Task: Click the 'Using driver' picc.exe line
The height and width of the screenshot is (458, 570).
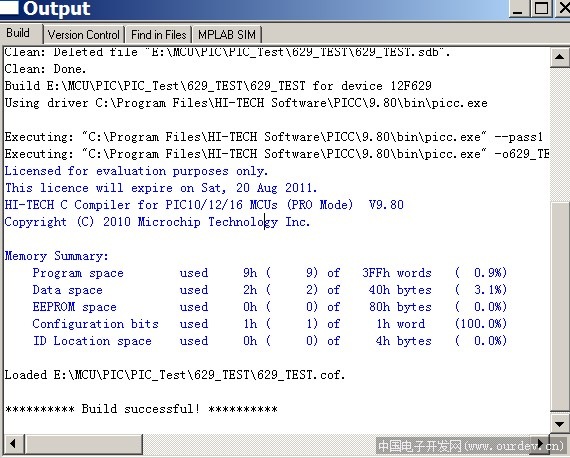Action: tap(246, 103)
